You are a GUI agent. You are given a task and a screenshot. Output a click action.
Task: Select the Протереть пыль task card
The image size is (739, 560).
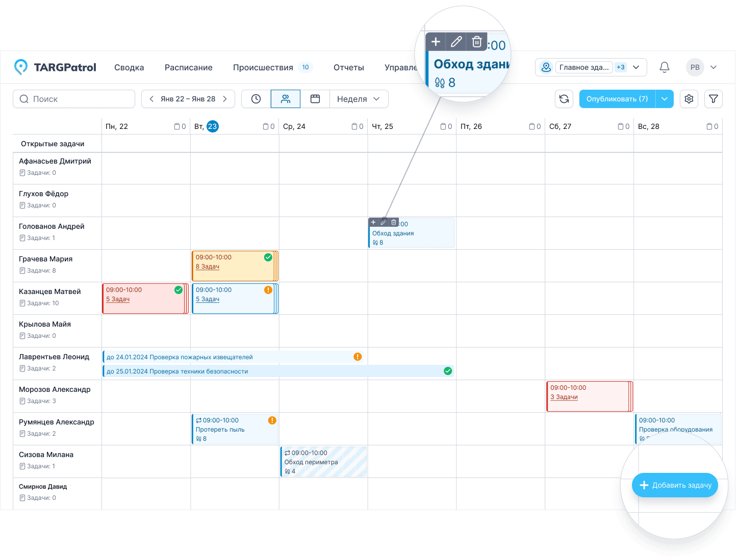point(235,429)
